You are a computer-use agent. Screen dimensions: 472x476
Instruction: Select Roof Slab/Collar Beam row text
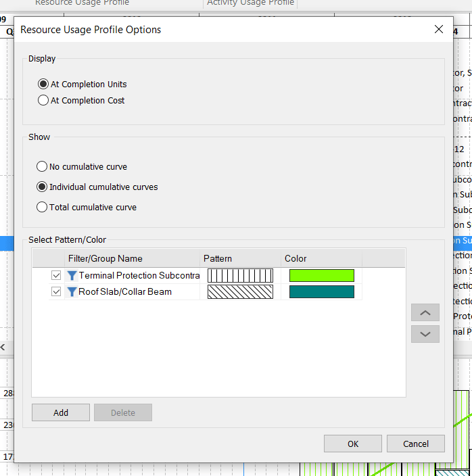pyautogui.click(x=125, y=291)
